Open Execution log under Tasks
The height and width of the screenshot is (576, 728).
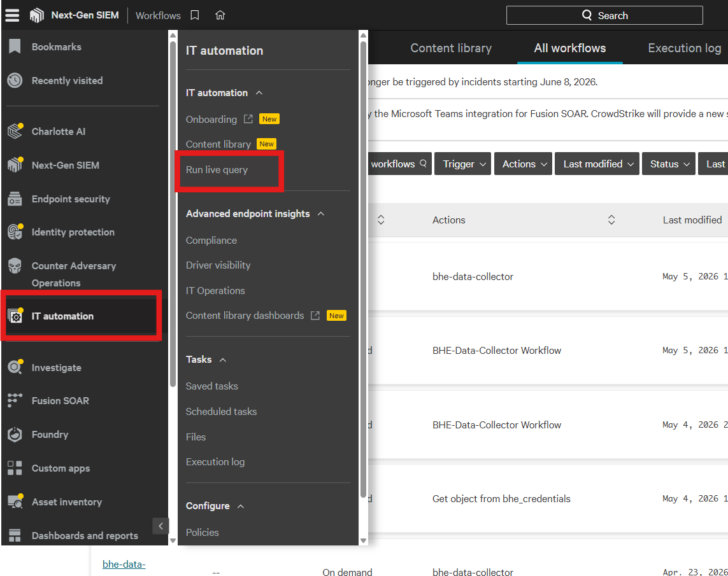215,462
